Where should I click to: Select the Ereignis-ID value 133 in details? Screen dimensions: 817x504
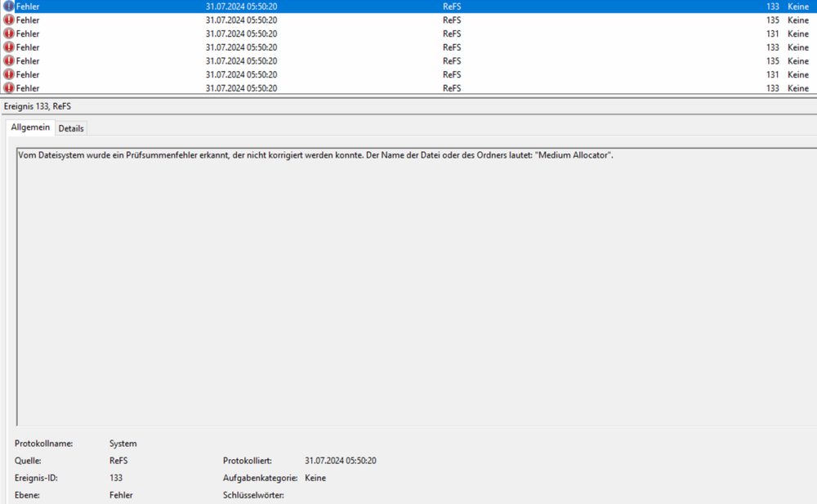tap(116, 478)
